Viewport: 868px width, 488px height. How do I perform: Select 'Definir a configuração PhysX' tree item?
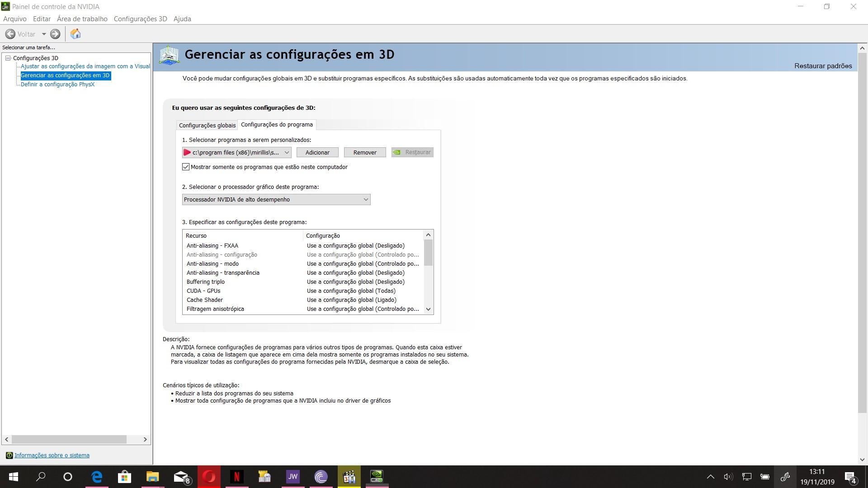tap(57, 84)
